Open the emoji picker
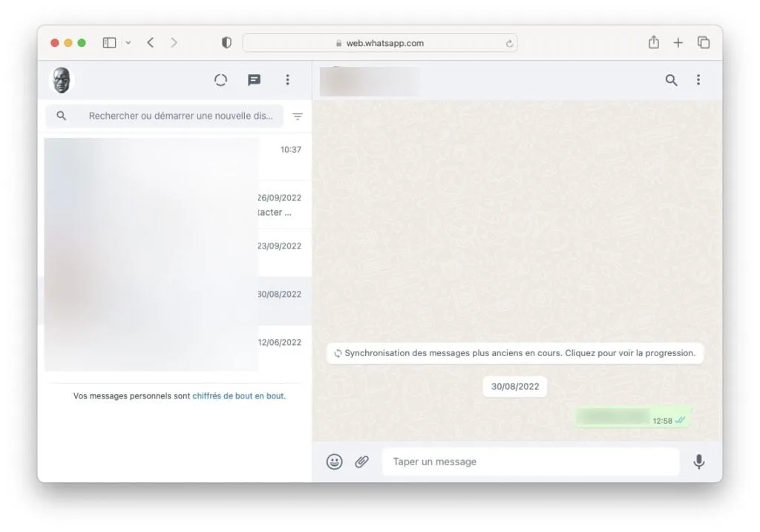760x532 pixels. (334, 462)
